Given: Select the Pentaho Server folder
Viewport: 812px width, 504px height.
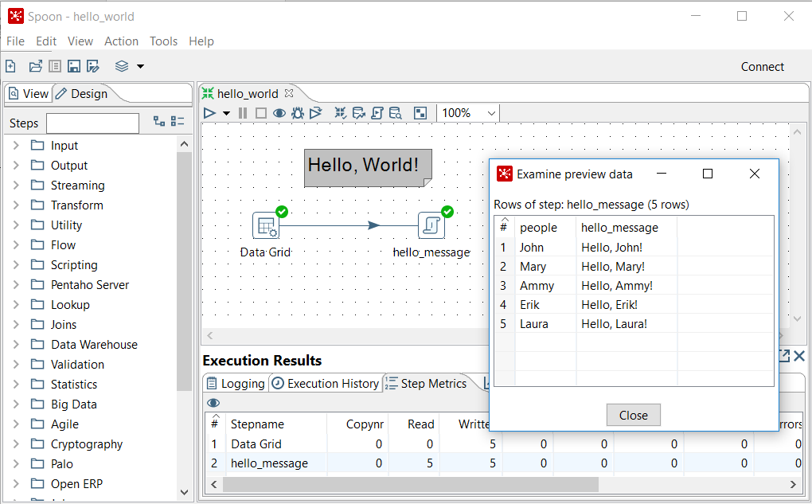Looking at the screenshot, I should click(89, 285).
